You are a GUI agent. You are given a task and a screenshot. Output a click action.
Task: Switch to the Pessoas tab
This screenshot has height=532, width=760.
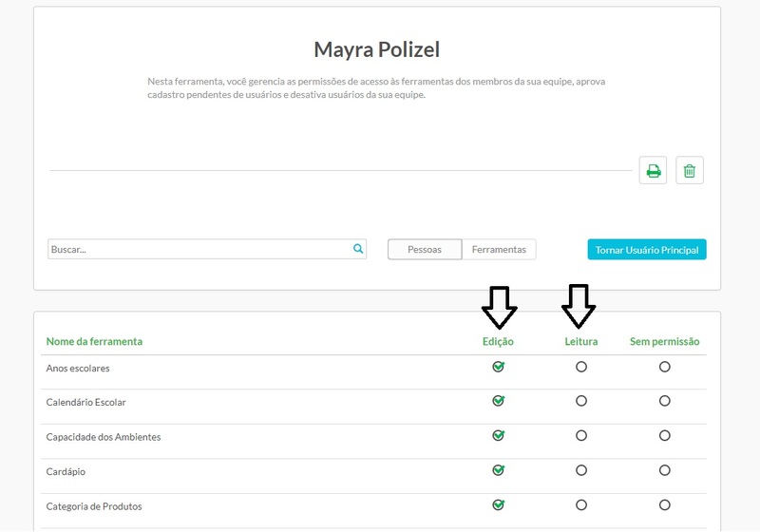click(425, 250)
